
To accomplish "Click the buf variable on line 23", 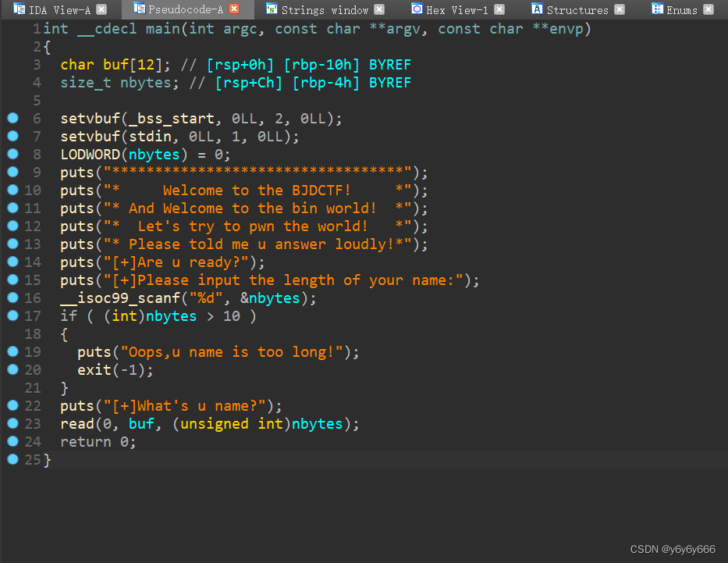I will tap(141, 423).
